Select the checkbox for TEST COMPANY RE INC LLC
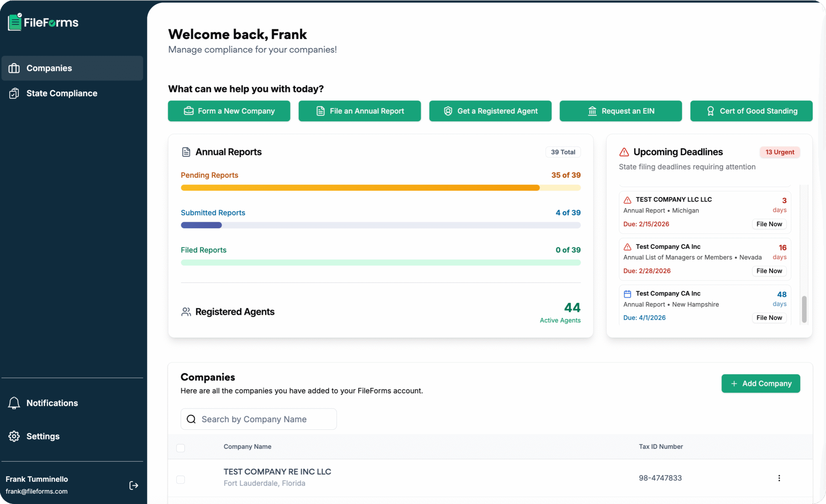The width and height of the screenshot is (826, 504). (180, 479)
